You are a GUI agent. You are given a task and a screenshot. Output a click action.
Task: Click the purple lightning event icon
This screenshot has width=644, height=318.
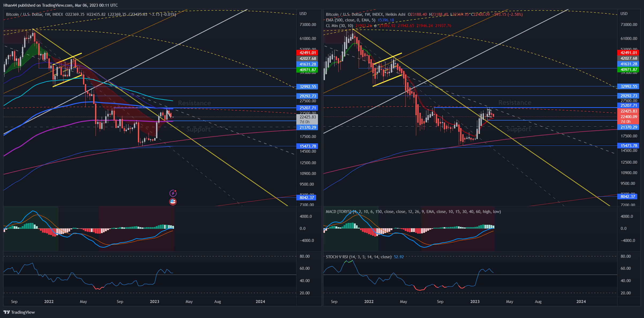tap(173, 193)
